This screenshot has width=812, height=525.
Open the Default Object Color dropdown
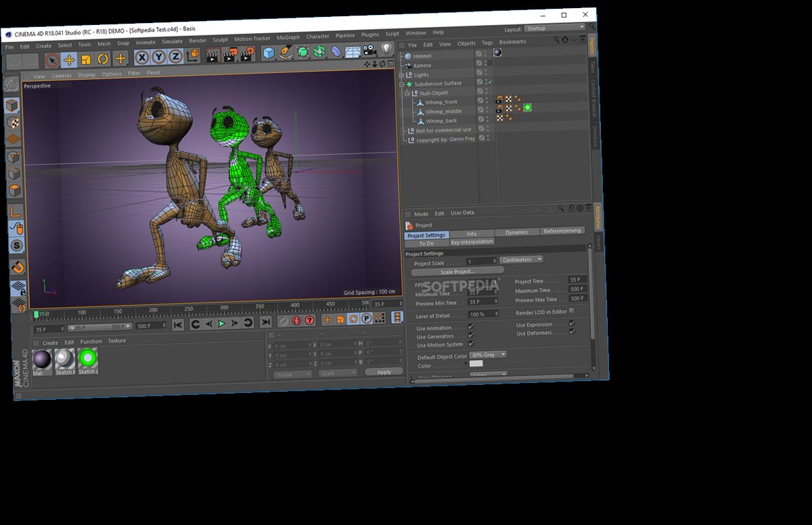(x=488, y=355)
